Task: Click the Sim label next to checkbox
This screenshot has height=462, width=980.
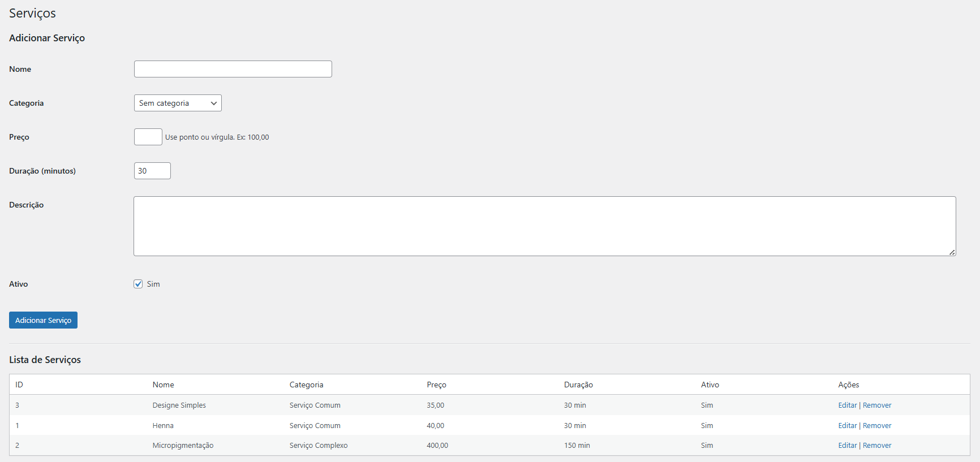Action: pos(153,284)
